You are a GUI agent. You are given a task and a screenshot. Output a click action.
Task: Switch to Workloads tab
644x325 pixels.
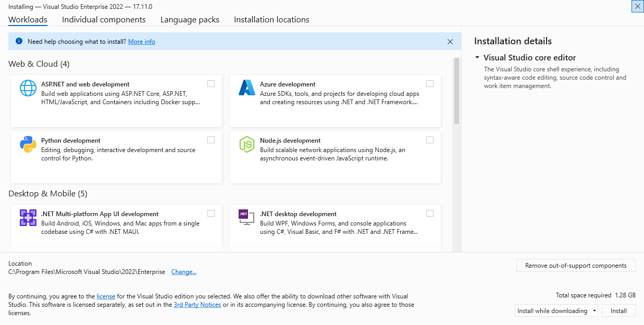click(x=28, y=20)
